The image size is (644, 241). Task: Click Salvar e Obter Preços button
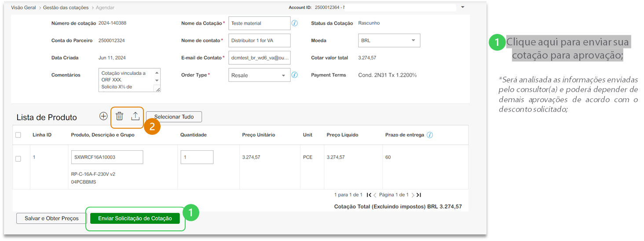point(51,219)
